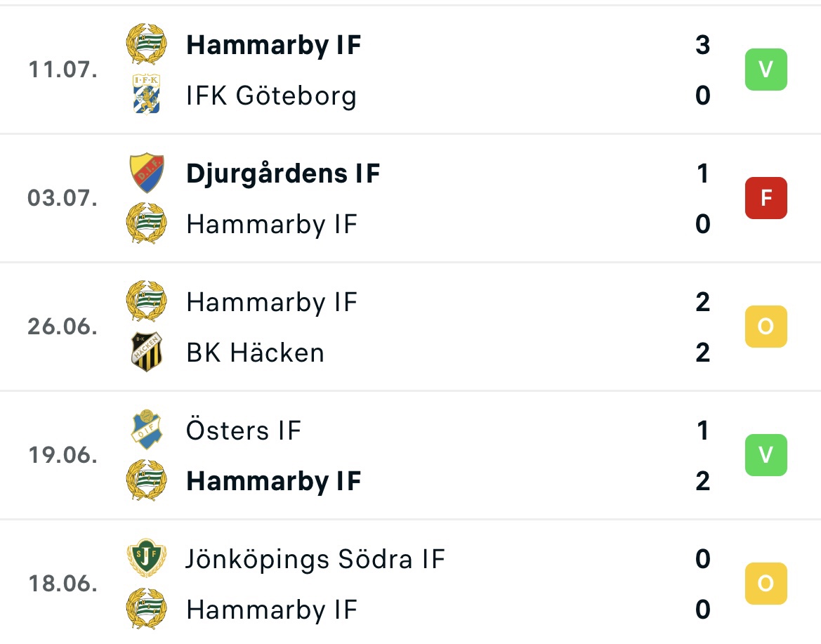Click the IFK Göteborg club crest
The height and width of the screenshot is (644, 821).
[x=147, y=94]
